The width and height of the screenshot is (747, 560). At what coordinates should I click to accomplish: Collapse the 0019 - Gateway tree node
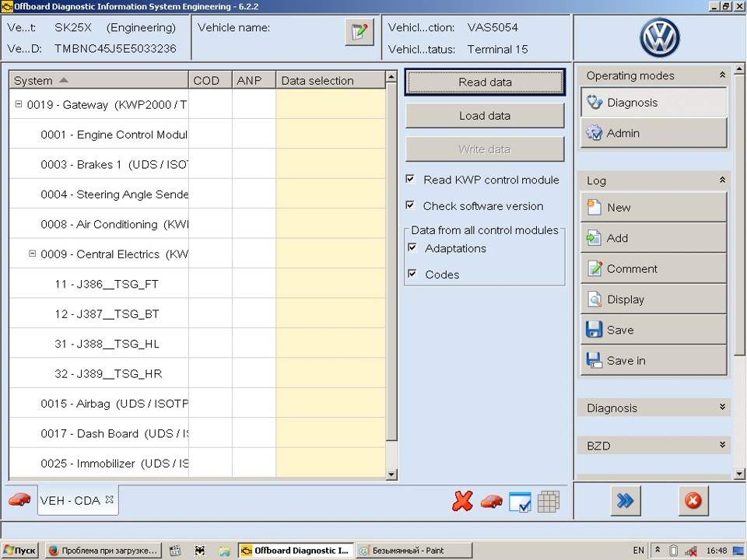[19, 103]
